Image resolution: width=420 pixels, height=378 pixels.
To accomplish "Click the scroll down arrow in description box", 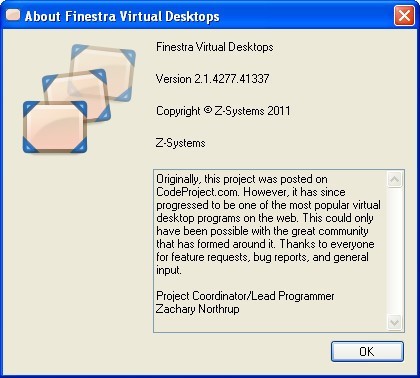I will click(x=395, y=322).
